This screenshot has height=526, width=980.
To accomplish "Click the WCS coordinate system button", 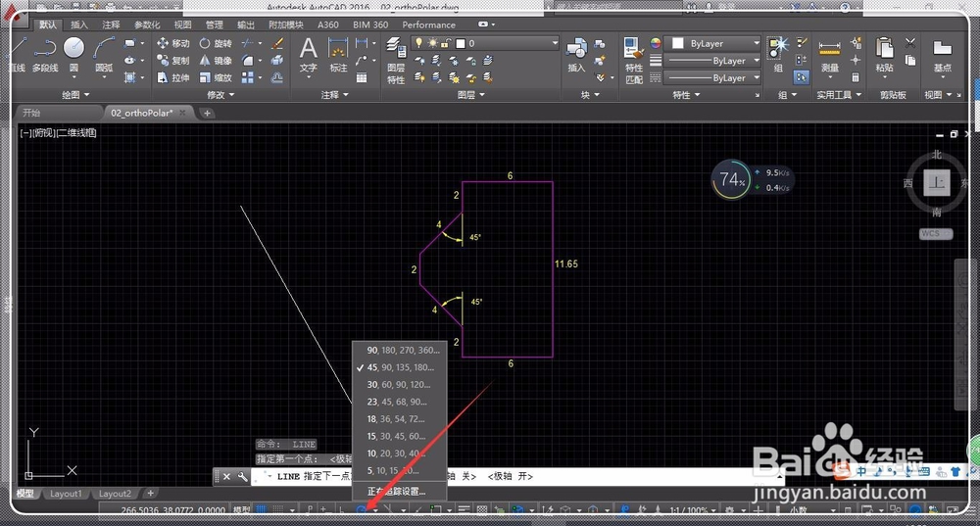I will point(935,234).
